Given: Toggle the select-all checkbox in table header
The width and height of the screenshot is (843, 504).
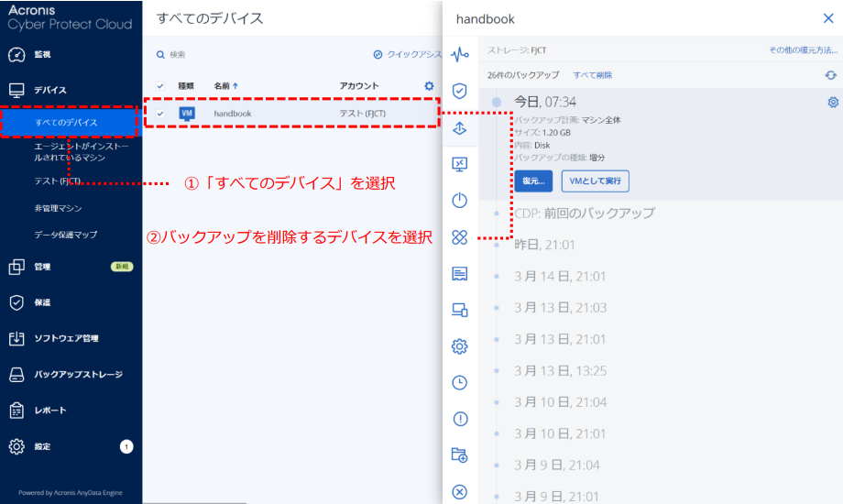Looking at the screenshot, I should (x=160, y=86).
